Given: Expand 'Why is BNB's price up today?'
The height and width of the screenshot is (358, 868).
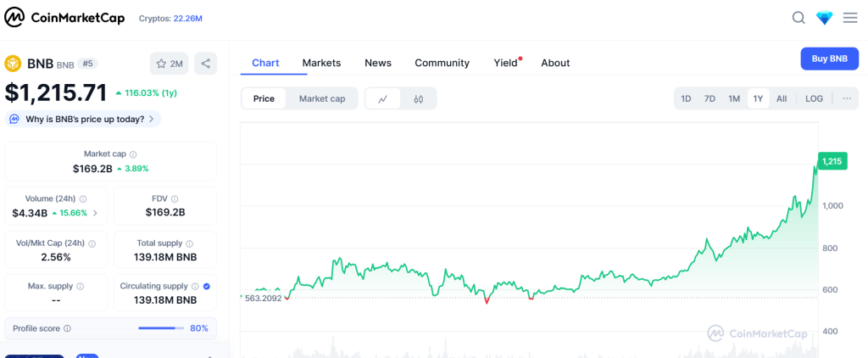Looking at the screenshot, I should (x=83, y=119).
